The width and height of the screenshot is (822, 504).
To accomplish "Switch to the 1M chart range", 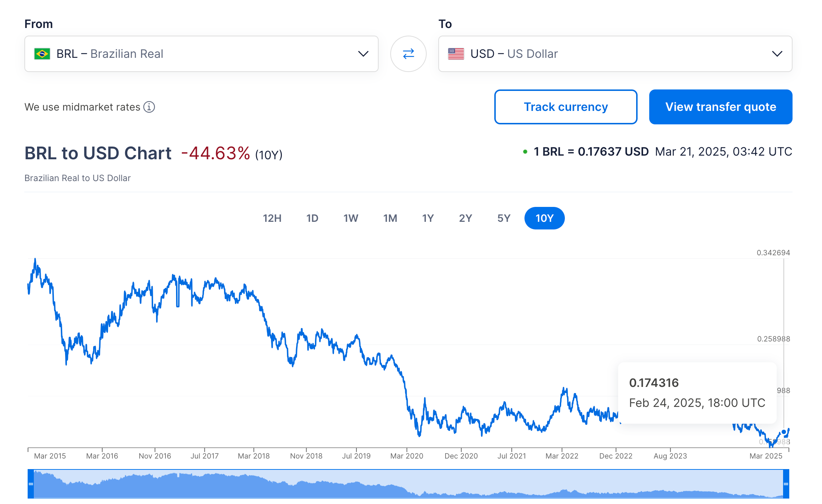I will [x=390, y=218].
